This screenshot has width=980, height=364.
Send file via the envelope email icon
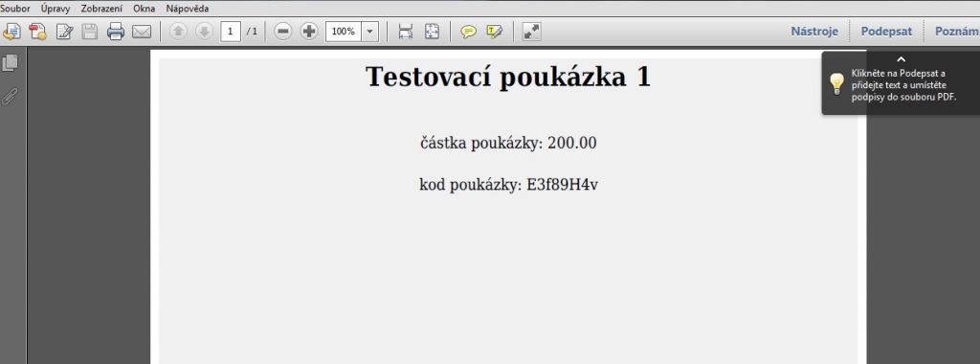[142, 32]
